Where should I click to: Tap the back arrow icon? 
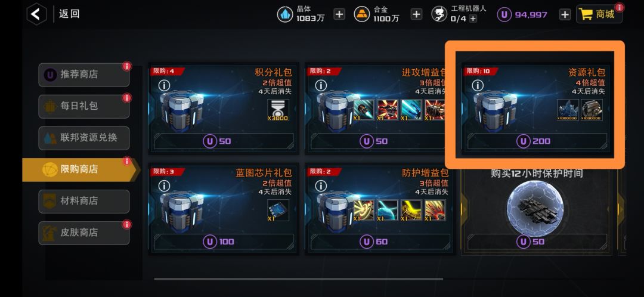(36, 14)
